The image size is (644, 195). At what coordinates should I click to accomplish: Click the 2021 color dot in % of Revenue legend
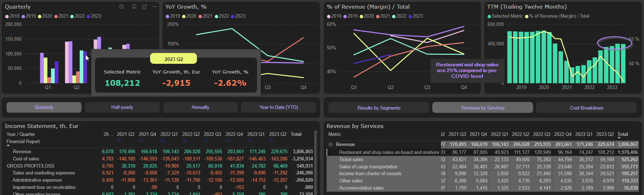coord(378,16)
